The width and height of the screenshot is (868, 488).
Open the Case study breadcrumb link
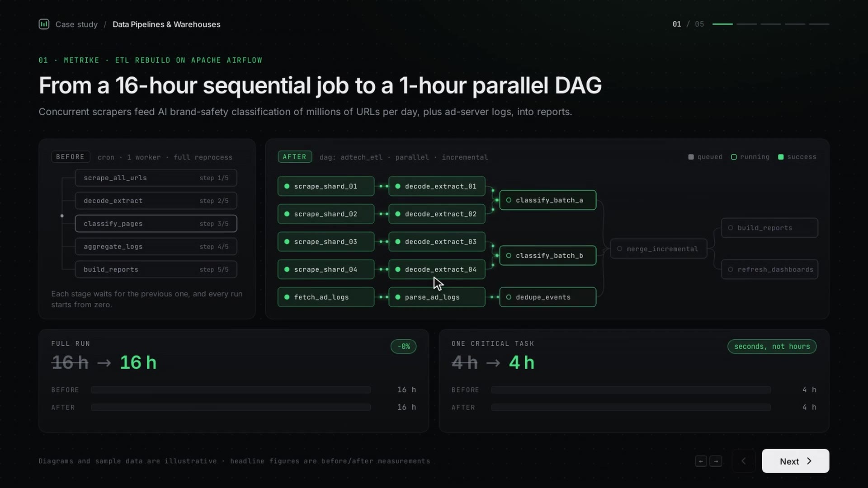(x=76, y=24)
